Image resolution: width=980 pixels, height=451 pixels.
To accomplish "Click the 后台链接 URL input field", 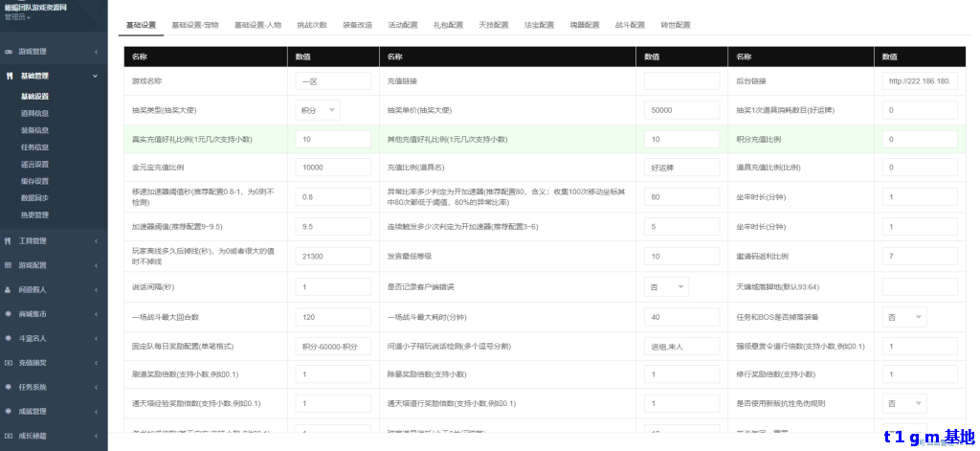I will (919, 81).
